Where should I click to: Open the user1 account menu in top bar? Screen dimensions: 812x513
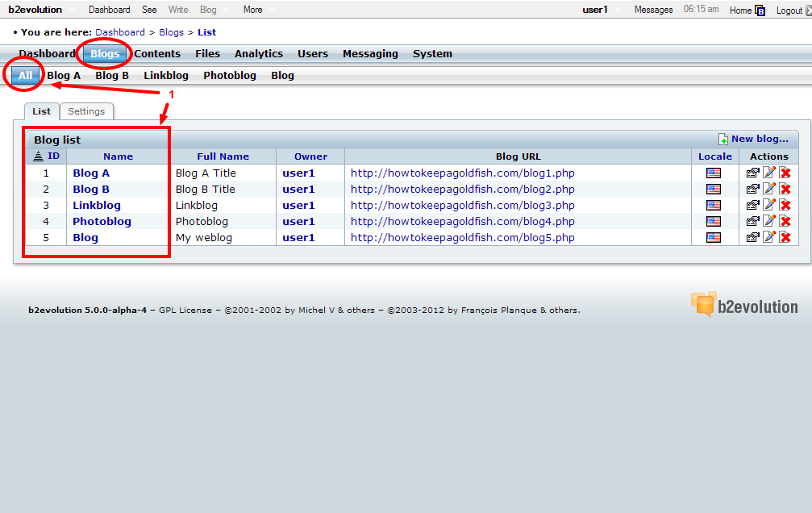click(600, 10)
